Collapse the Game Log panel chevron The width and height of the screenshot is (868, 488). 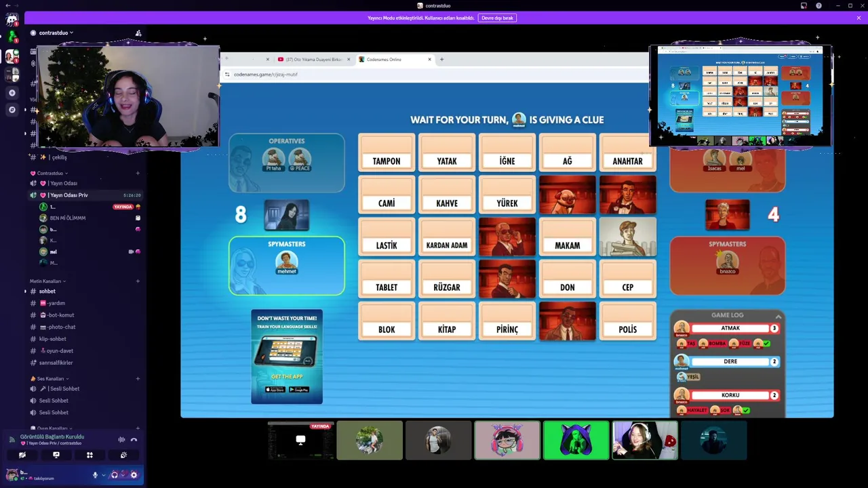[x=778, y=317]
